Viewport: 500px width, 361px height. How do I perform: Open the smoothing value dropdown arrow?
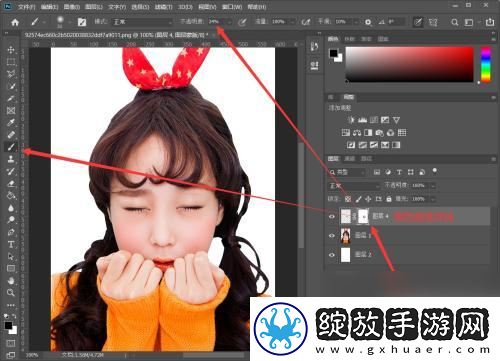pos(356,22)
